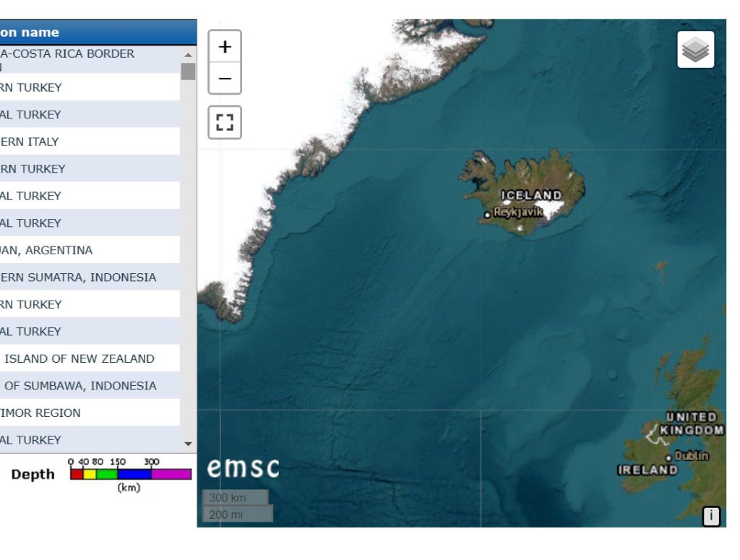740x560 pixels.
Task: Click the EMSC logo on the map
Action: click(243, 468)
